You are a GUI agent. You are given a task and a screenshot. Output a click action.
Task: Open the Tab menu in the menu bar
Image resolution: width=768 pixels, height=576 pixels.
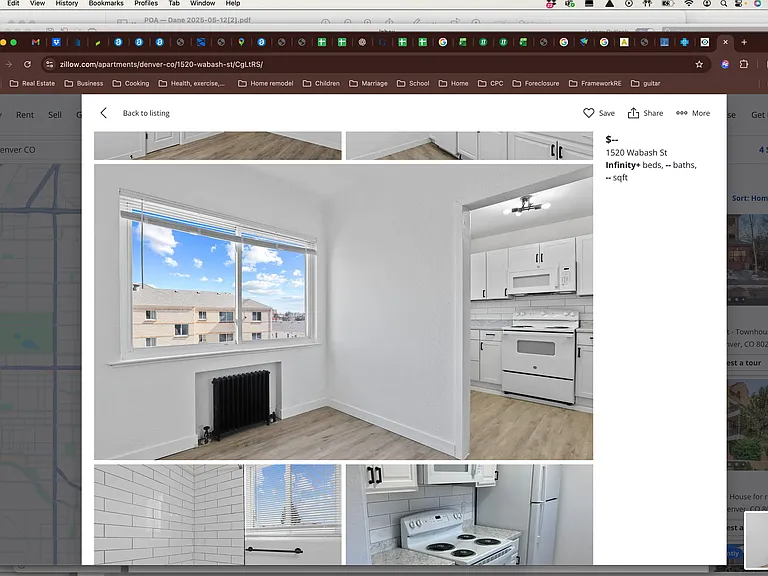(x=174, y=3)
